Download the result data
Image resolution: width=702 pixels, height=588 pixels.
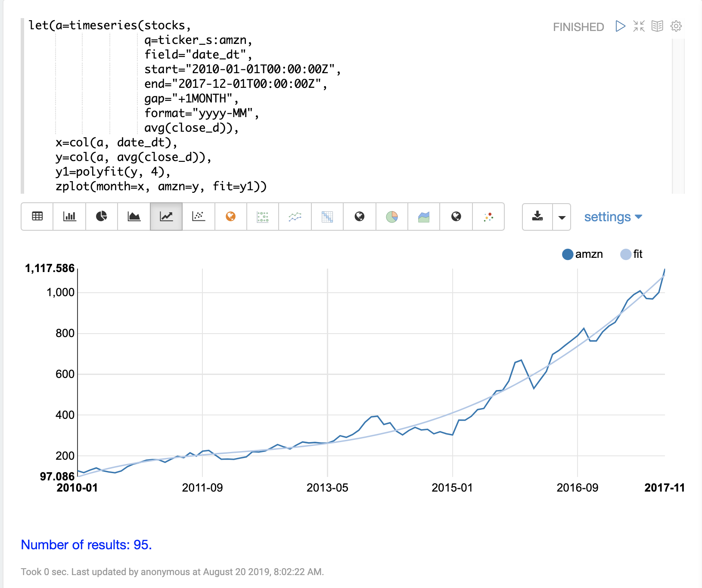(x=537, y=217)
